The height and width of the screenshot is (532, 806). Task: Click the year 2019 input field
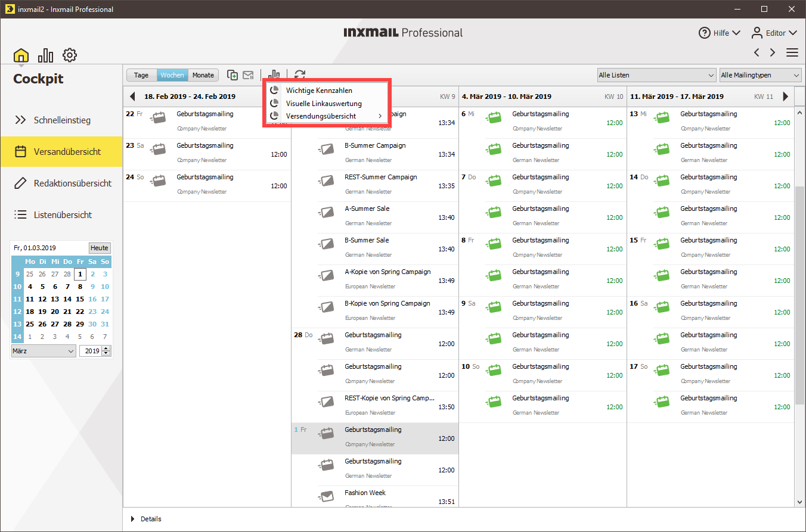(x=91, y=351)
